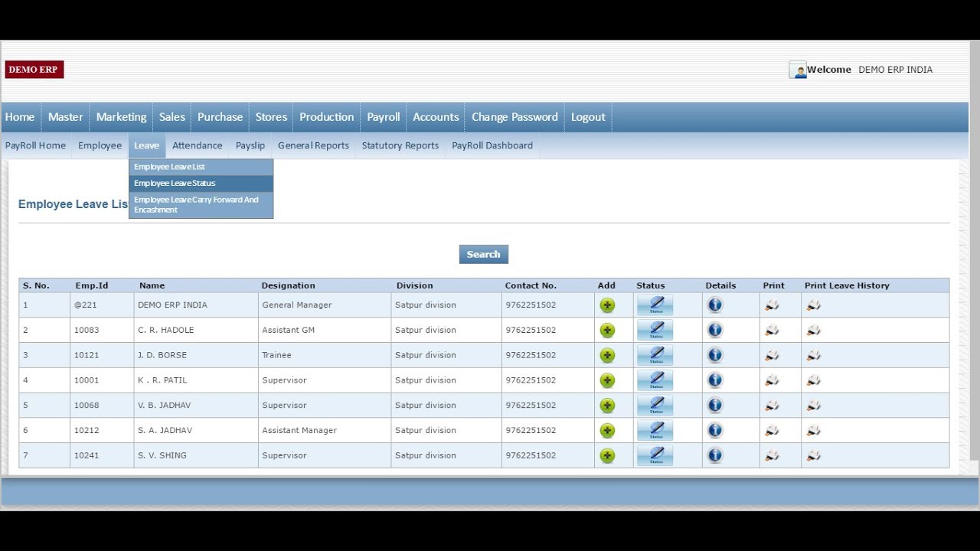Image resolution: width=980 pixels, height=551 pixels.
Task: Go to PayRoll Dashboard
Action: coord(492,145)
